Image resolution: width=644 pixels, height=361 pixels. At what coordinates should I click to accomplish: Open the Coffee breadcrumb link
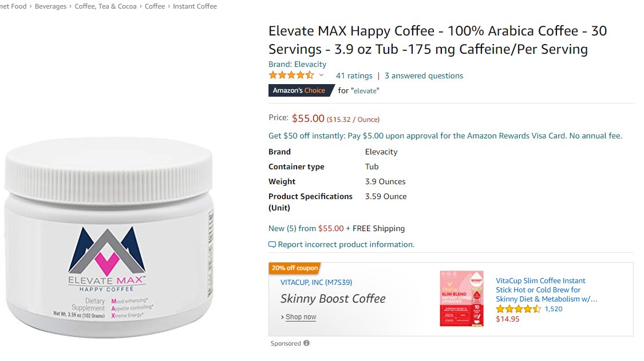coord(155,6)
